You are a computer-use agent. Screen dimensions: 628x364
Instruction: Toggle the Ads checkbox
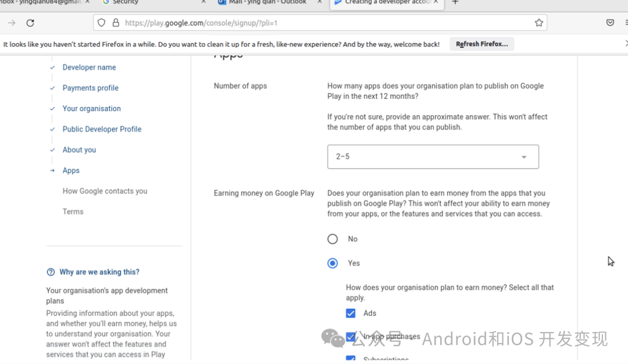click(x=351, y=313)
